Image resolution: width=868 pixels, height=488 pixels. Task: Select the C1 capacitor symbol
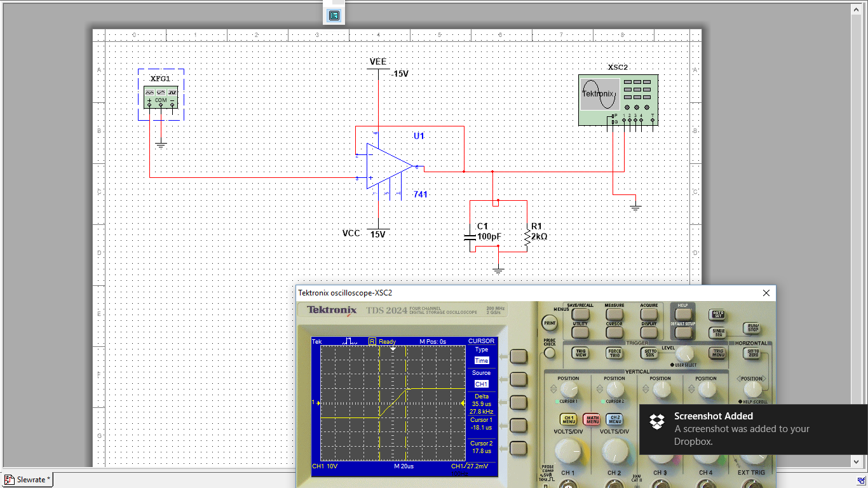tap(470, 237)
